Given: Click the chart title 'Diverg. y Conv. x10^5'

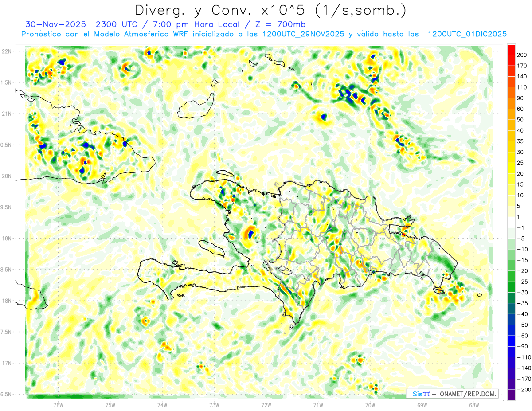Looking at the screenshot, I should click(224, 10).
